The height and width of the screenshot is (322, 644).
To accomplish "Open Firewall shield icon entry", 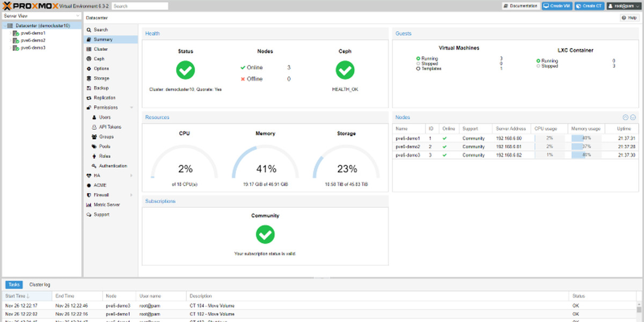I will point(89,195).
